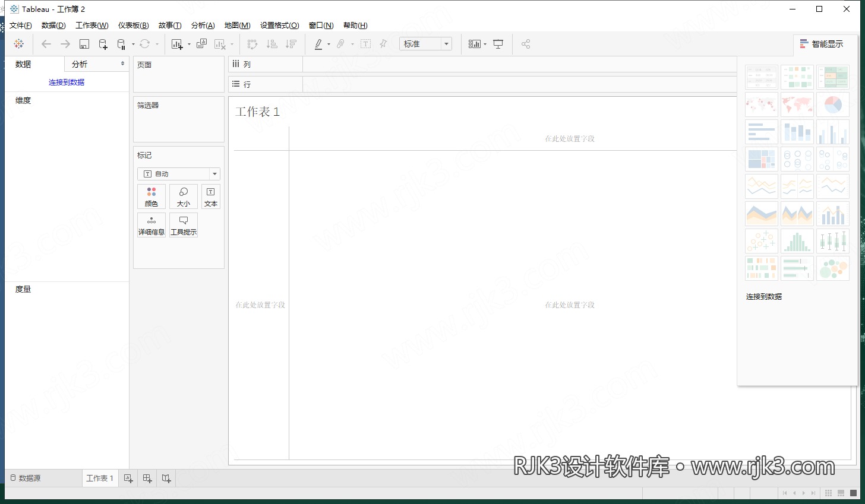Image resolution: width=865 pixels, height=504 pixels.
Task: Click the new story tab icon at bottom
Action: [166, 478]
